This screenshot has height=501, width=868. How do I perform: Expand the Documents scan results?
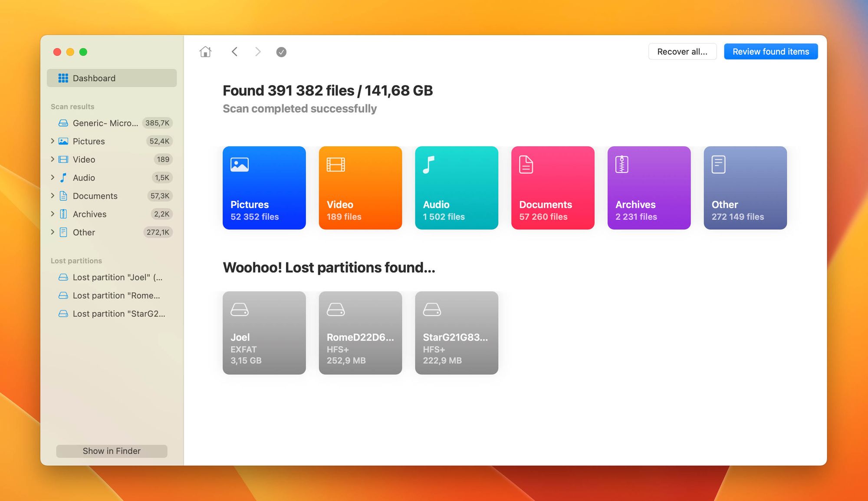pyautogui.click(x=53, y=196)
